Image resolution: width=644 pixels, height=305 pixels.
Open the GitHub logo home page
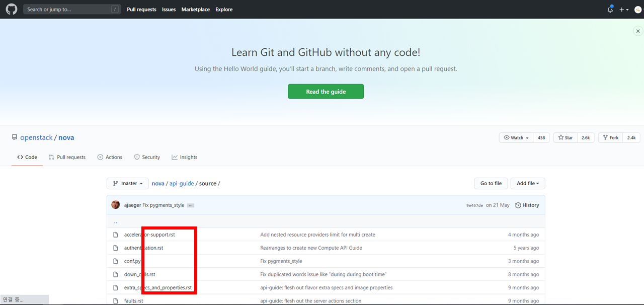[12, 9]
